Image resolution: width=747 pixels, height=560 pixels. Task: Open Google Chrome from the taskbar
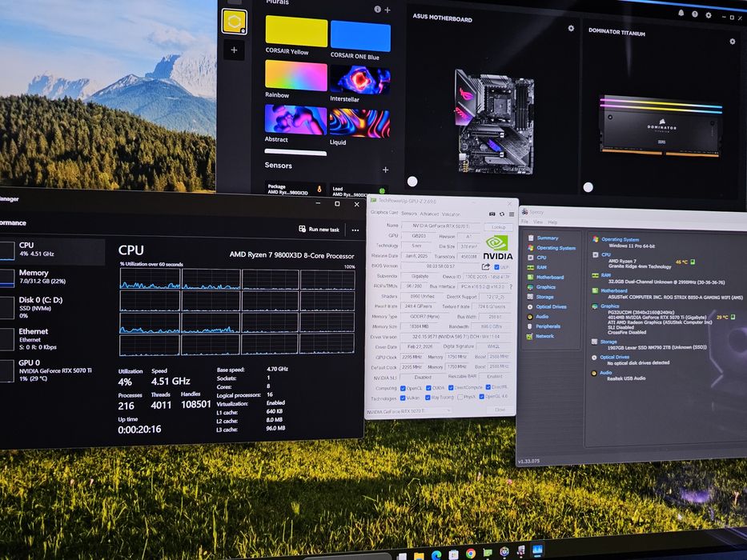(x=471, y=553)
